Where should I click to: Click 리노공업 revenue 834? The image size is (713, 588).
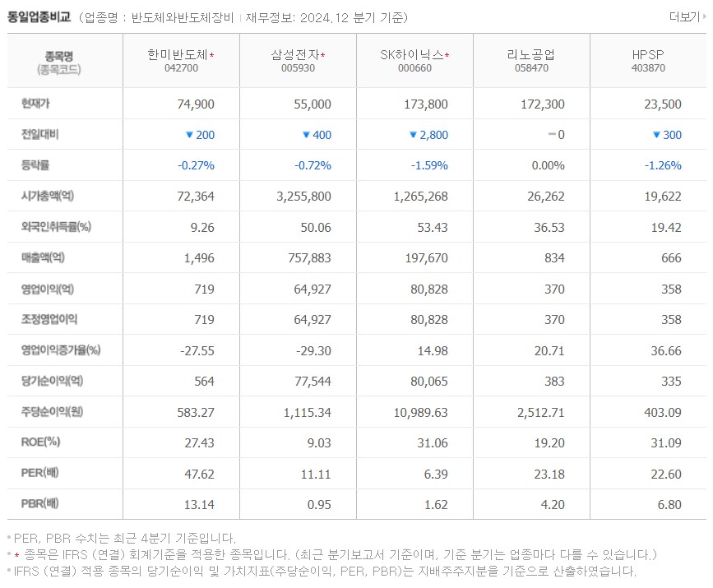[x=555, y=258]
